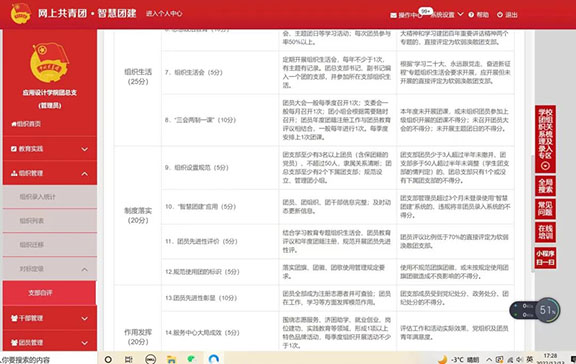Go to 组织首页 in sidebar
The image size is (576, 364).
(26, 124)
